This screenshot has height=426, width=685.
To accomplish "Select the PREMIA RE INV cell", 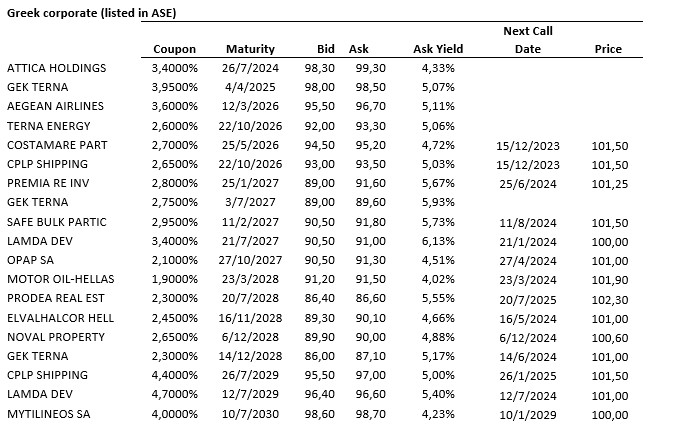I will click(49, 183).
